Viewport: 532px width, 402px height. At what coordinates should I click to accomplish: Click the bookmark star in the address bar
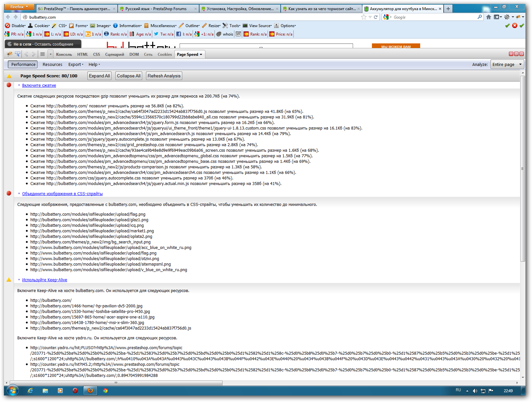pos(364,17)
